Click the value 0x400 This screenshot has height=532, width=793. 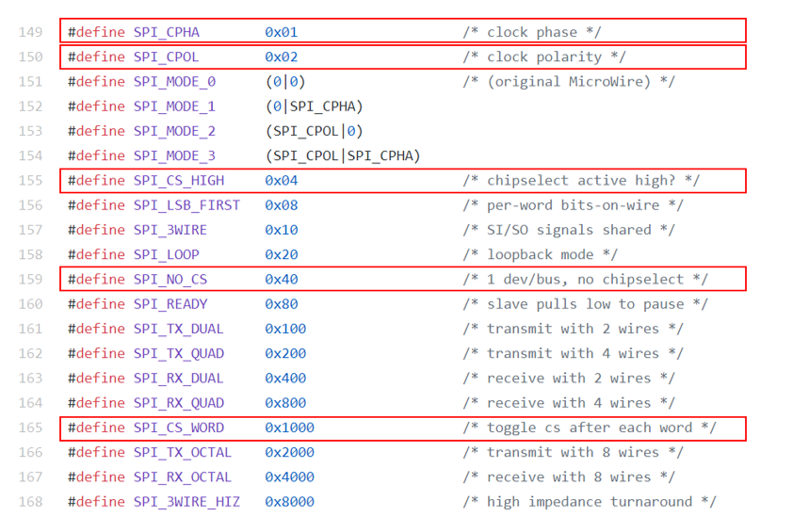click(x=285, y=379)
